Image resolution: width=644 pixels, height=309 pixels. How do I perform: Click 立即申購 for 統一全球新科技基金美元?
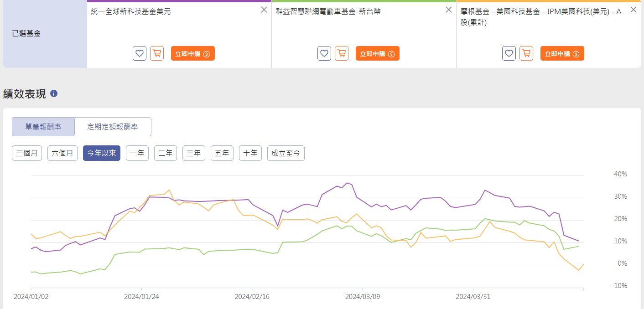click(x=193, y=53)
